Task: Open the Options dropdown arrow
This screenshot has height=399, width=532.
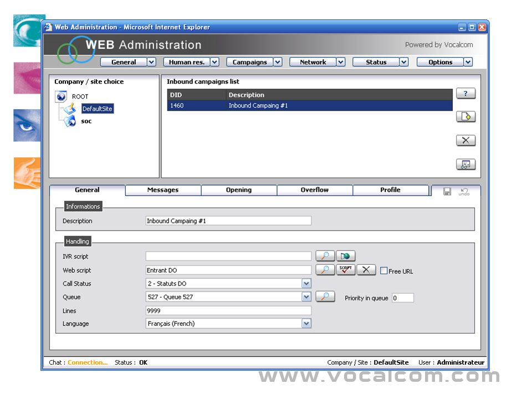Action: point(468,62)
